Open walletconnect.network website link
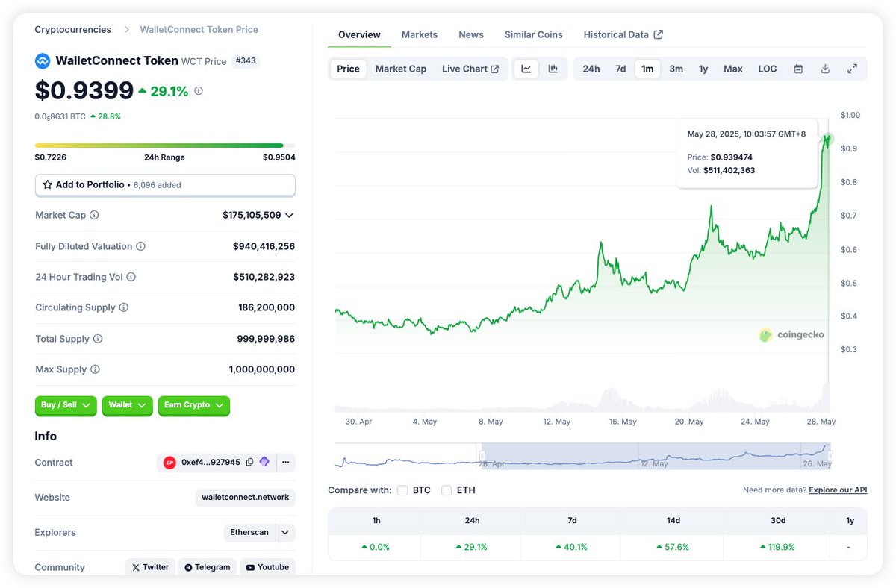Viewport: 896px width, 588px height. (x=245, y=498)
